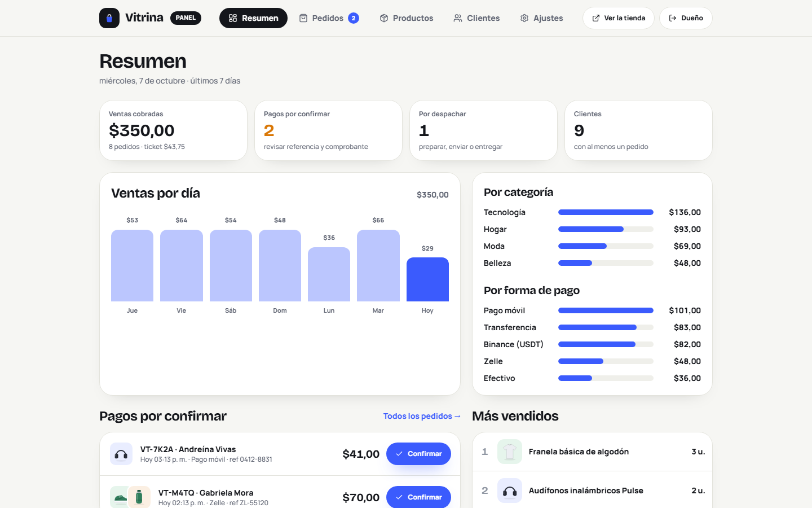Open the Clientes summary card

coord(638,130)
